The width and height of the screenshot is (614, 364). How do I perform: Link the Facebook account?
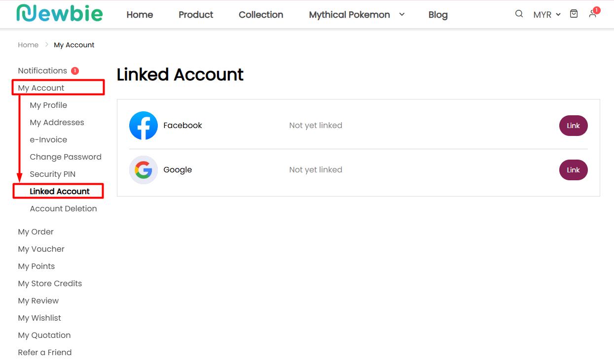[x=574, y=126]
